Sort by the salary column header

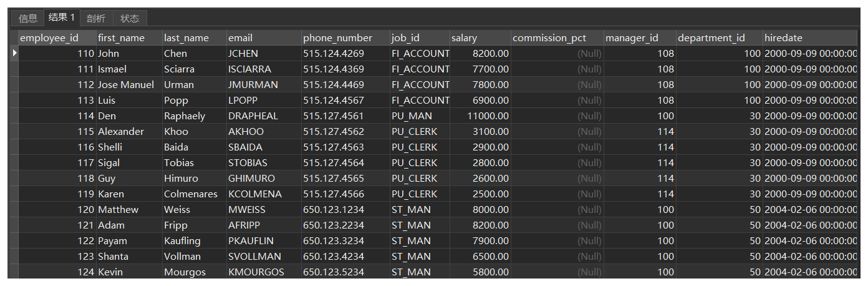(480, 38)
